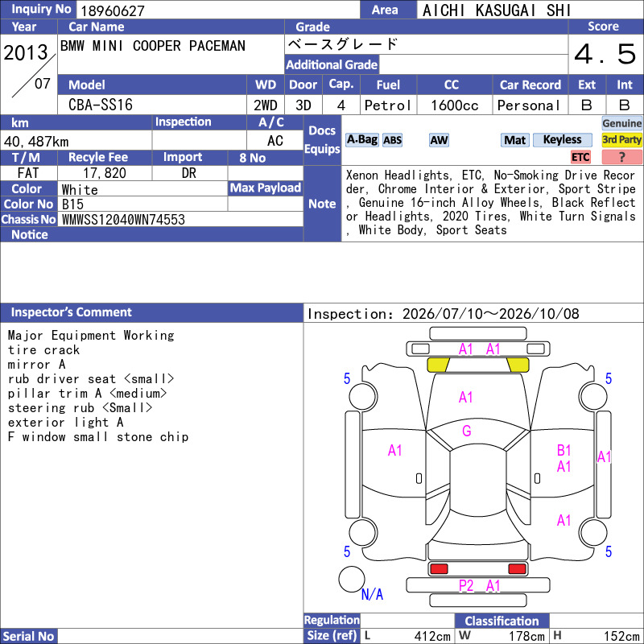Click the Max Payload label
The width and height of the screenshot is (644, 644).
[x=266, y=188]
